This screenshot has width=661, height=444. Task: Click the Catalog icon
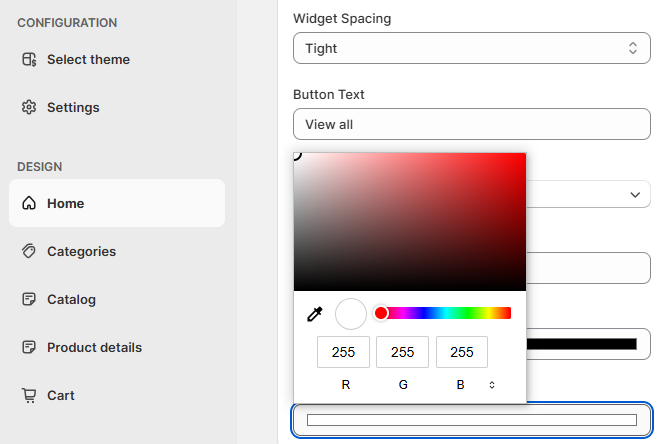pos(29,299)
